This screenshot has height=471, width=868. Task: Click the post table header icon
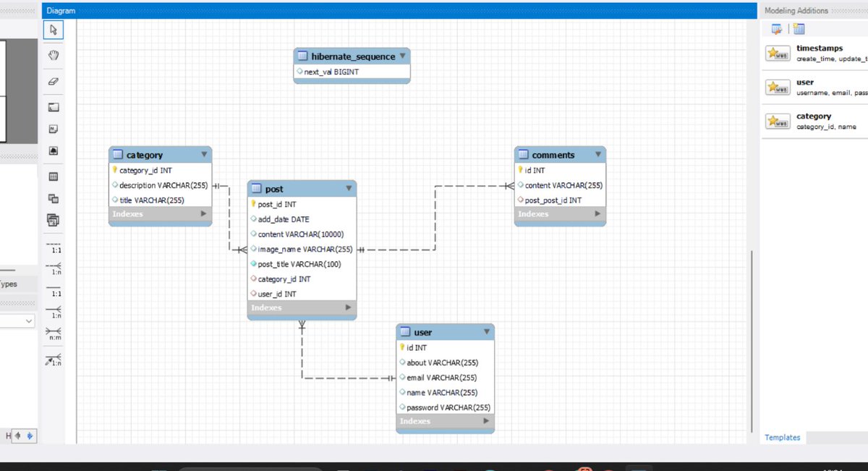[257, 189]
